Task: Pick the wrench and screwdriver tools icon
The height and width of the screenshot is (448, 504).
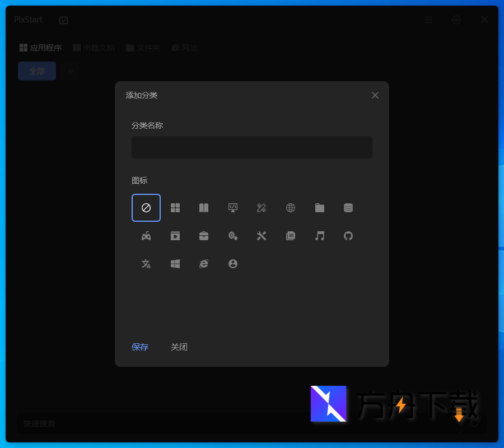Action: tap(262, 236)
